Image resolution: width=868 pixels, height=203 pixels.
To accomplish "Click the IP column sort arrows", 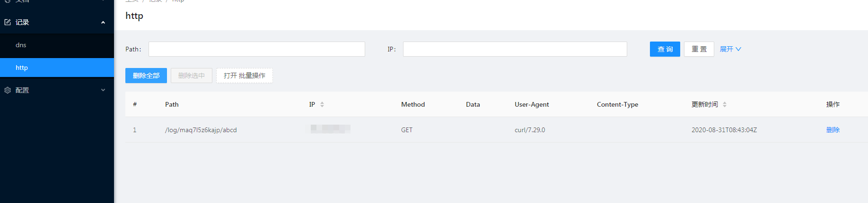I will click(x=322, y=104).
